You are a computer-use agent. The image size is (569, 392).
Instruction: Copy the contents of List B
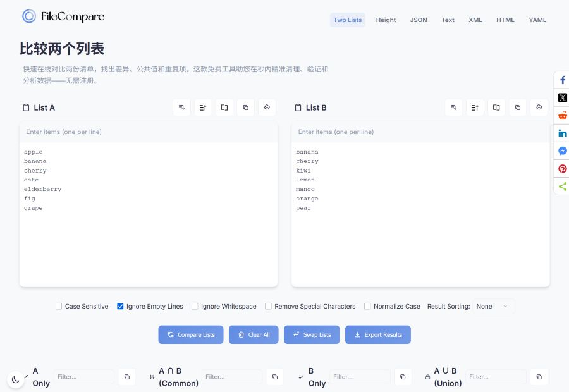(x=518, y=107)
